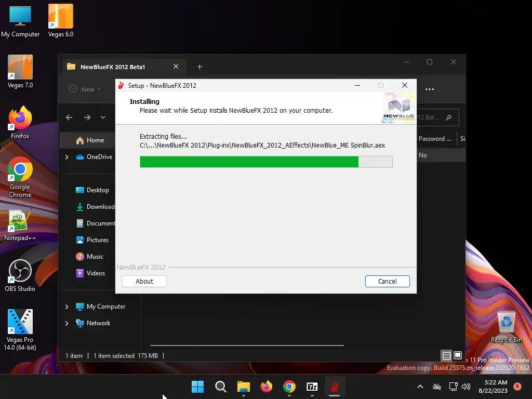This screenshot has height=399, width=532.
Task: Open the My Computer desktop icon
Action: coord(20,21)
